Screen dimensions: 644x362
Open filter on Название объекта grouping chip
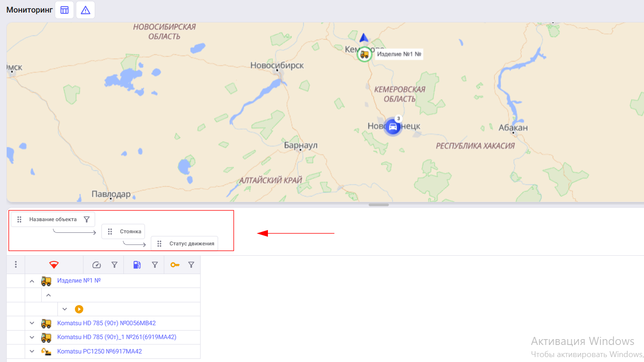click(x=87, y=219)
